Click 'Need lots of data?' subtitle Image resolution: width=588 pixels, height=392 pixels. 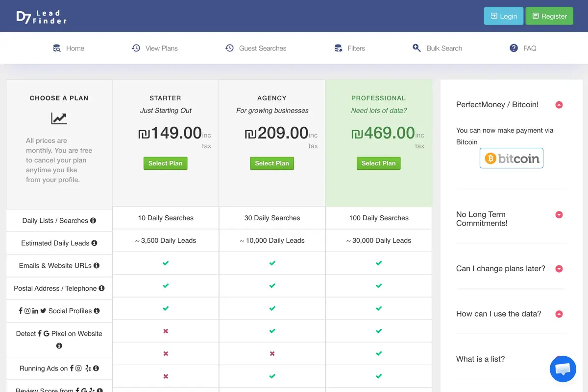[379, 111]
